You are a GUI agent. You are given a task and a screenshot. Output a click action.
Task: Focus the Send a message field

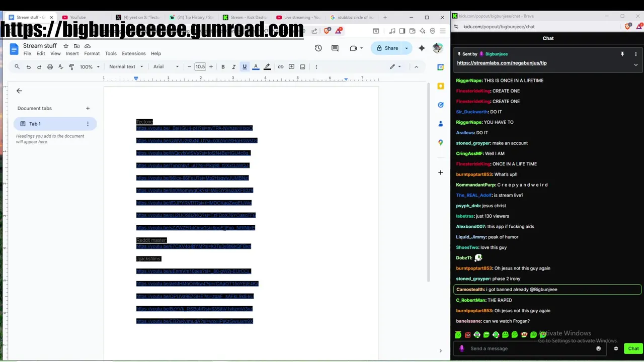(x=531, y=348)
